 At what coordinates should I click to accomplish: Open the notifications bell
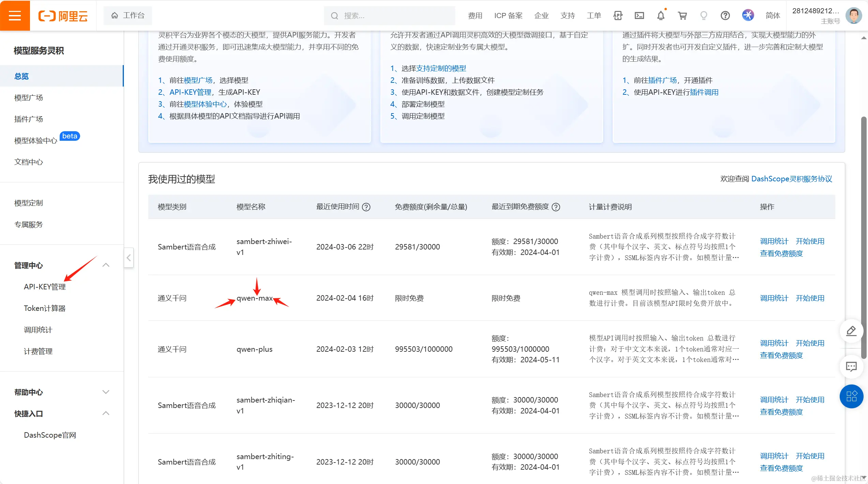[x=661, y=15]
